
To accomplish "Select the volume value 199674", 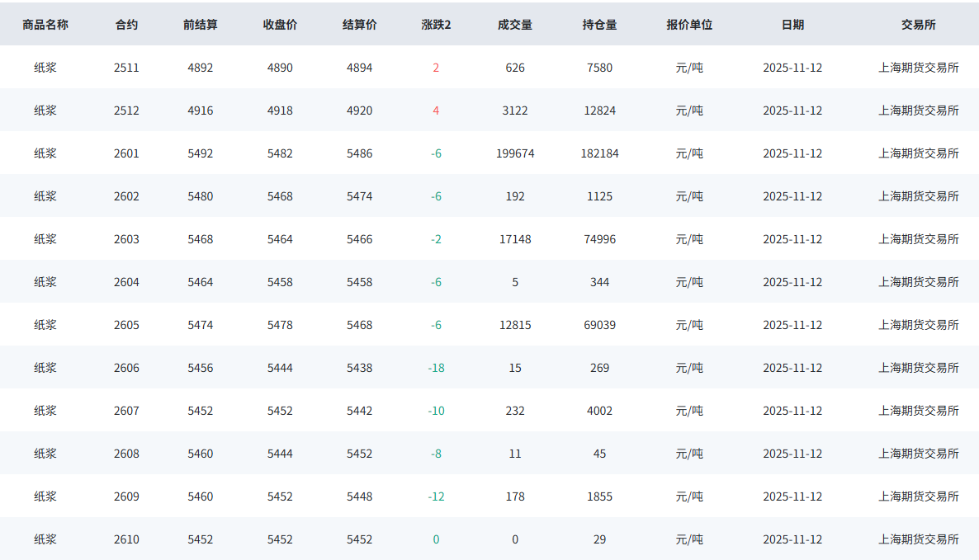I will (x=515, y=153).
